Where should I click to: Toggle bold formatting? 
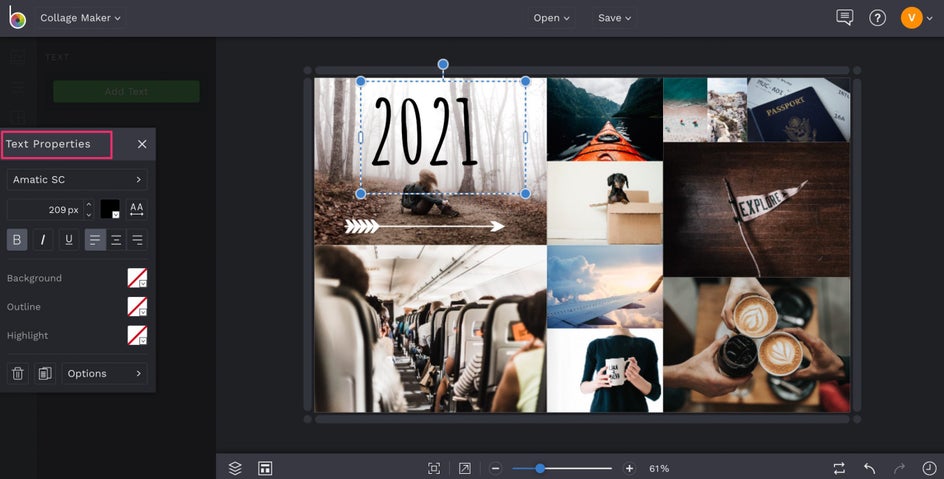tap(17, 240)
